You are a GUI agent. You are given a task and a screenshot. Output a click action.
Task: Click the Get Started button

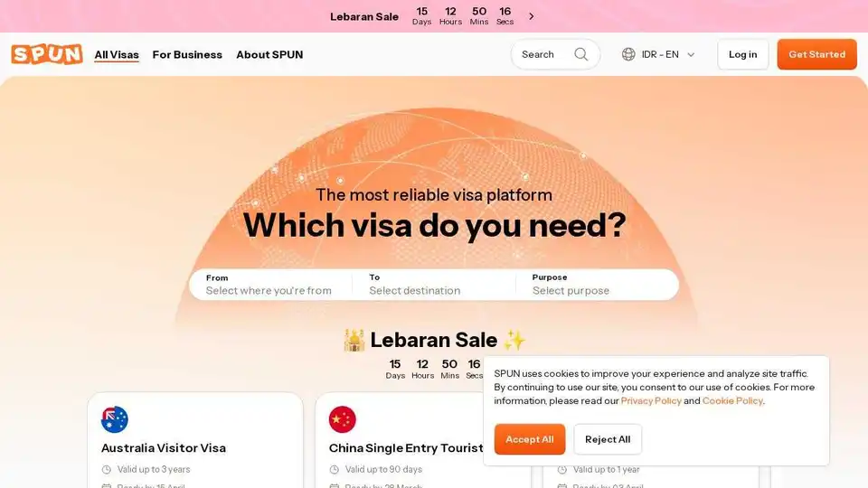[x=816, y=54]
